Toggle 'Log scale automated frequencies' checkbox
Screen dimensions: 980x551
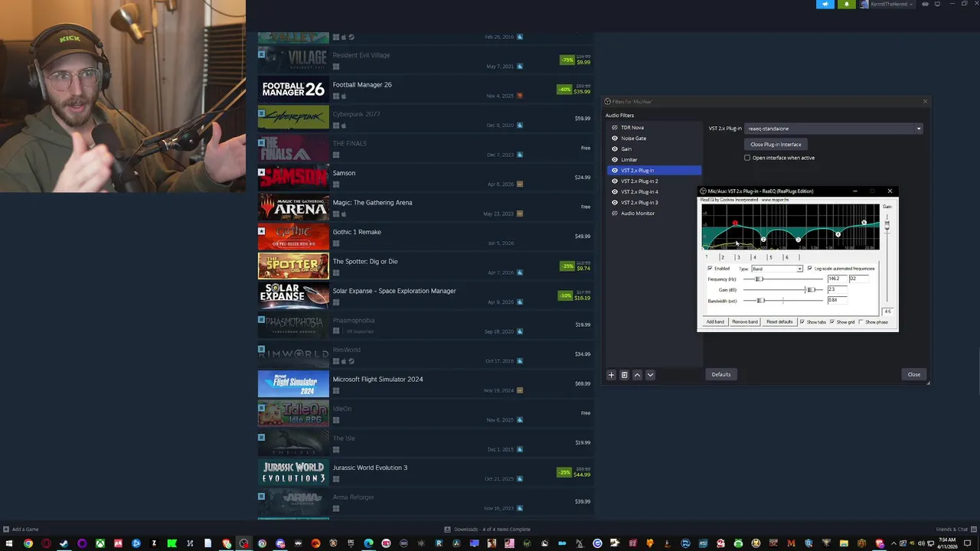(809, 269)
